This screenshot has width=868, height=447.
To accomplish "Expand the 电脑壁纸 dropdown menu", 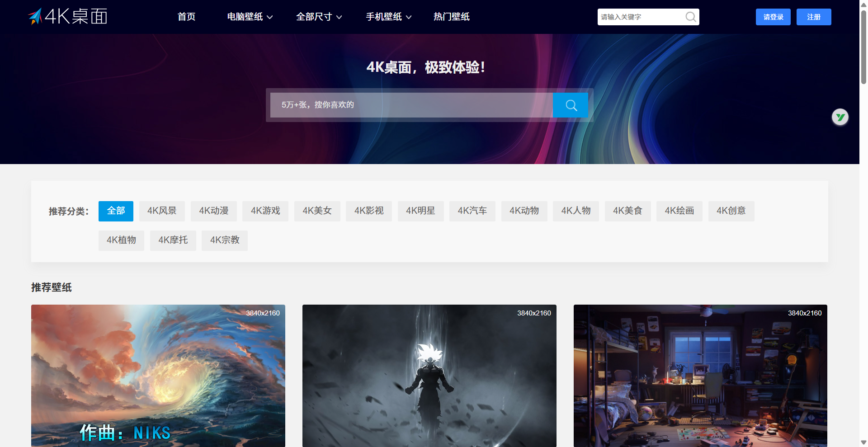I will click(250, 17).
